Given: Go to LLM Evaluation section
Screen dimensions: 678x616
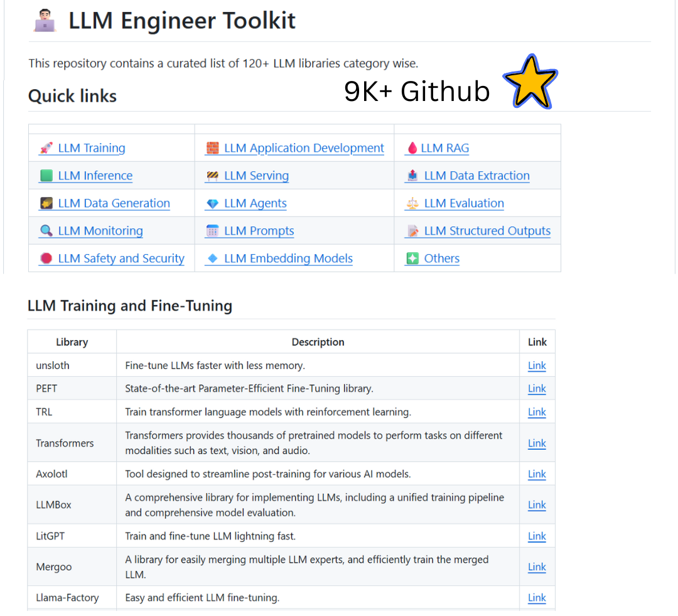Looking at the screenshot, I should [x=464, y=203].
